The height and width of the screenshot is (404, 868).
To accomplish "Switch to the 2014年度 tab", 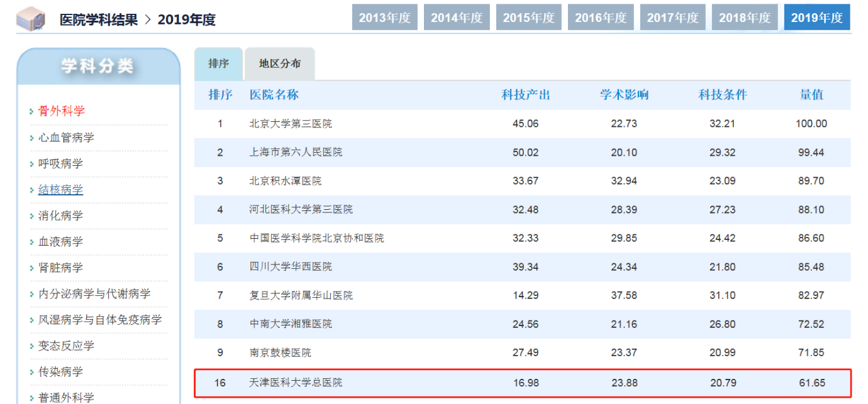I will click(457, 17).
